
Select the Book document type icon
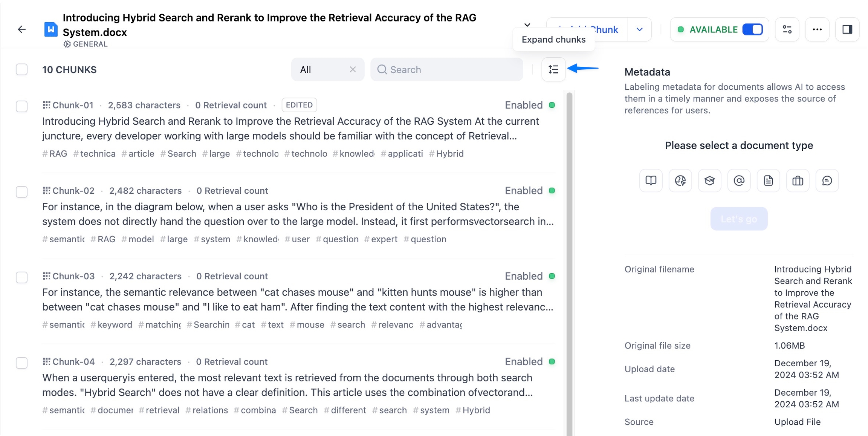[651, 181]
